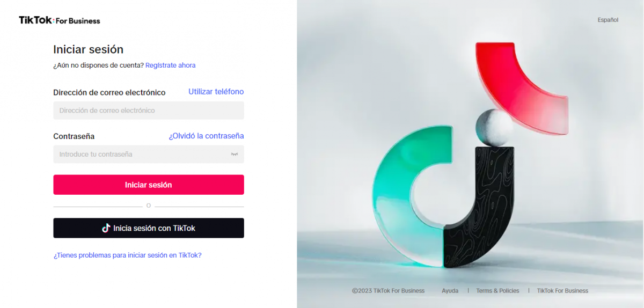Open the Terms & Policies footer link
This screenshot has width=644, height=308.
[498, 291]
